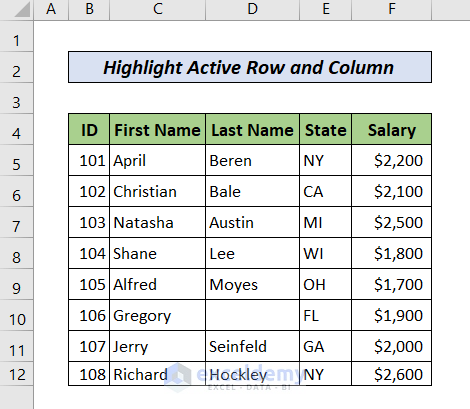This screenshot has height=409, width=470.
Task: Select column B header
Action: tap(89, 9)
